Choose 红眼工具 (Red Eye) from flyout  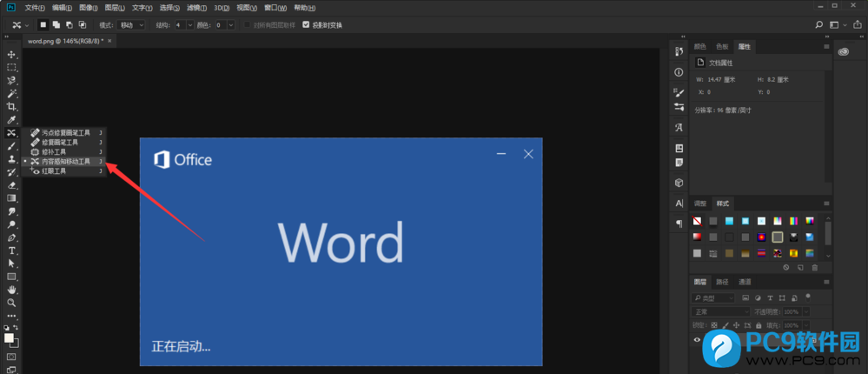tap(64, 171)
